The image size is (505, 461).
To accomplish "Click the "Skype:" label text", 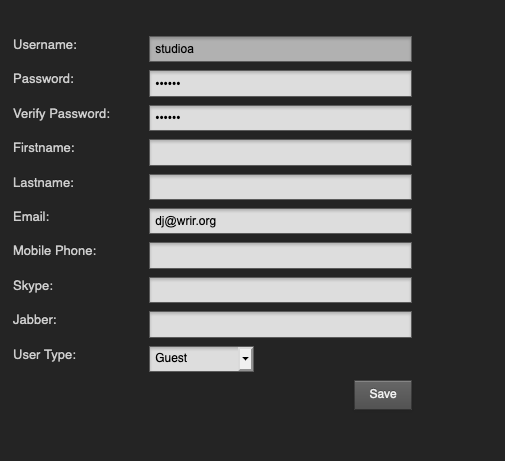I will (33, 286).
